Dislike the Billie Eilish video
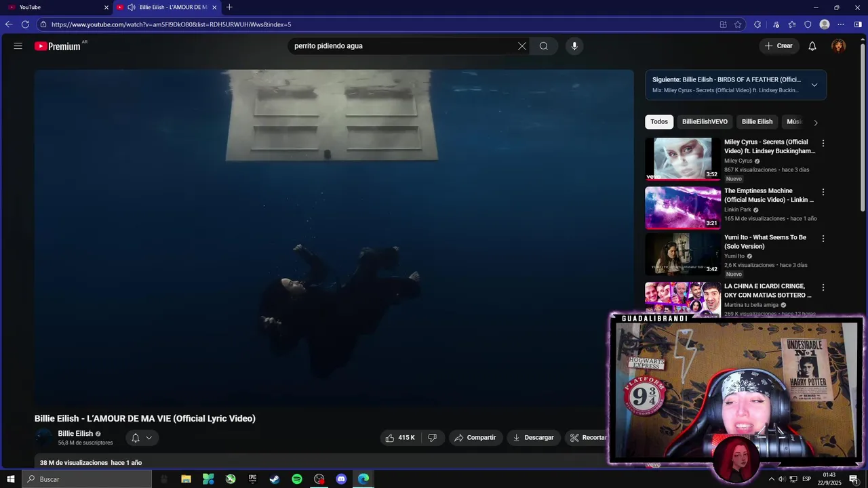The image size is (868, 488). click(x=433, y=438)
